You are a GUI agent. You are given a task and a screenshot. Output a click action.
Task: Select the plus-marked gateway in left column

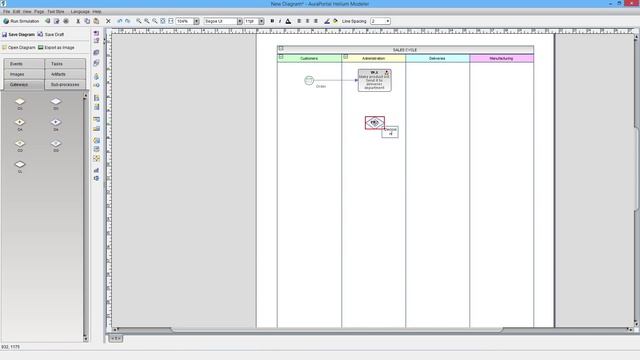20,122
